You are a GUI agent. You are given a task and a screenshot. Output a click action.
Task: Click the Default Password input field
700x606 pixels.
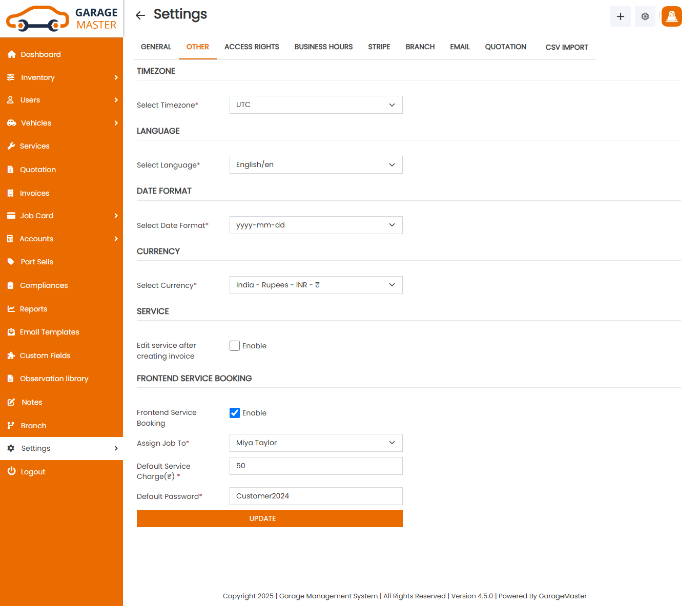point(316,496)
